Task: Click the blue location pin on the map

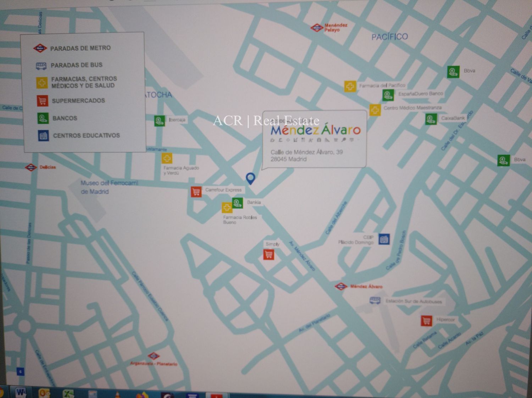Action: [x=250, y=178]
